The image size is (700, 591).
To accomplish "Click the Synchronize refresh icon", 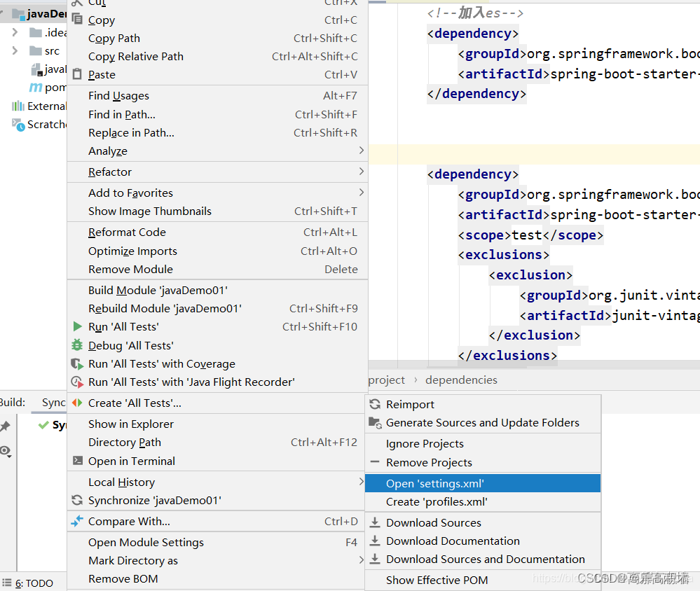I will [77, 500].
